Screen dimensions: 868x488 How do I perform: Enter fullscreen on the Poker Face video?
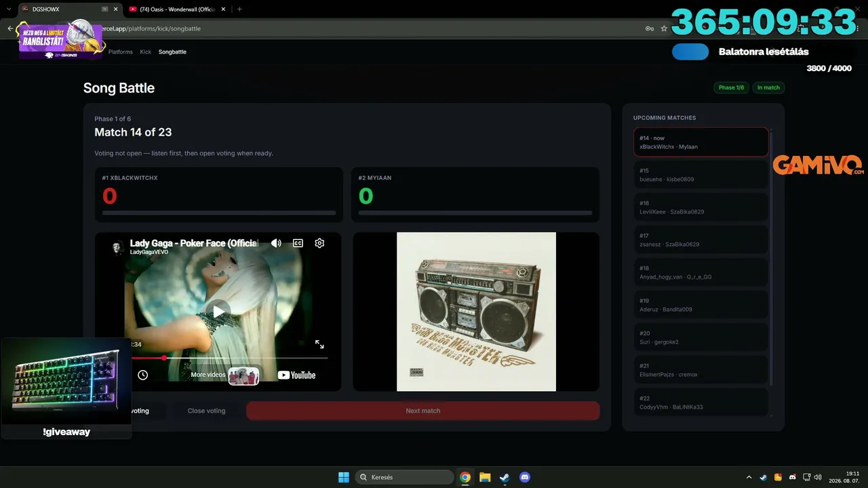click(x=319, y=344)
